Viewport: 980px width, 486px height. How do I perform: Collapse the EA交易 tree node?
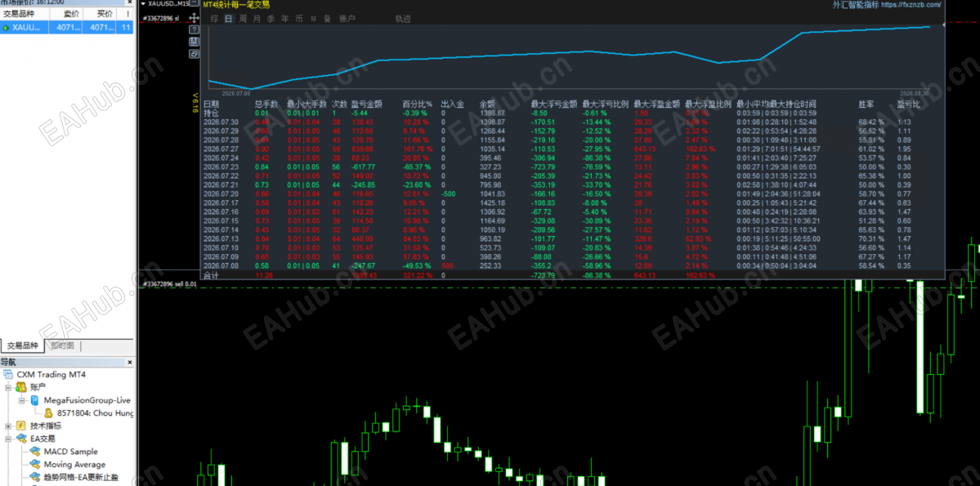pos(8,439)
